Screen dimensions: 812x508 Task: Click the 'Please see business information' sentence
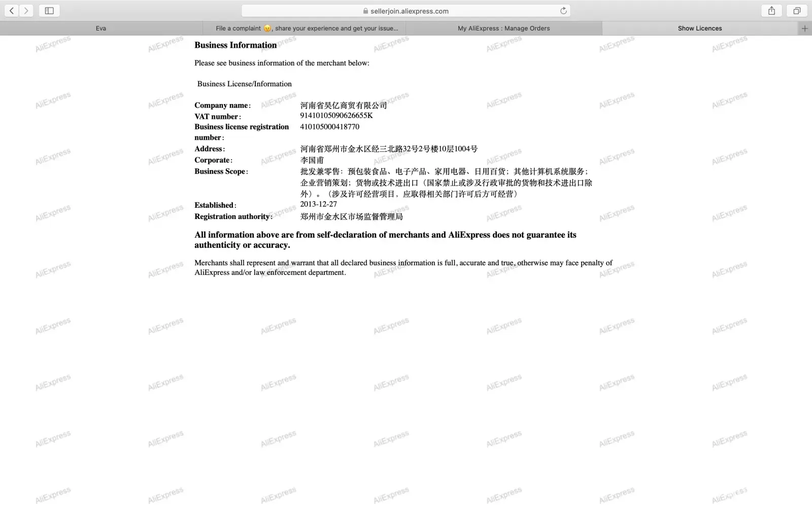282,63
